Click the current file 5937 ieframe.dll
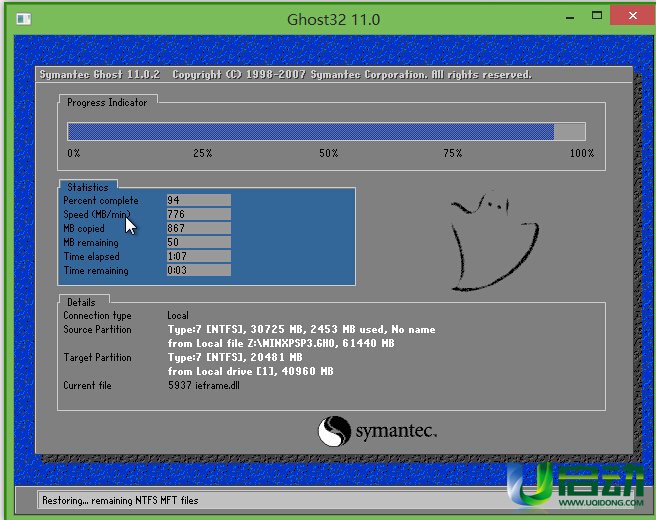 [x=204, y=385]
